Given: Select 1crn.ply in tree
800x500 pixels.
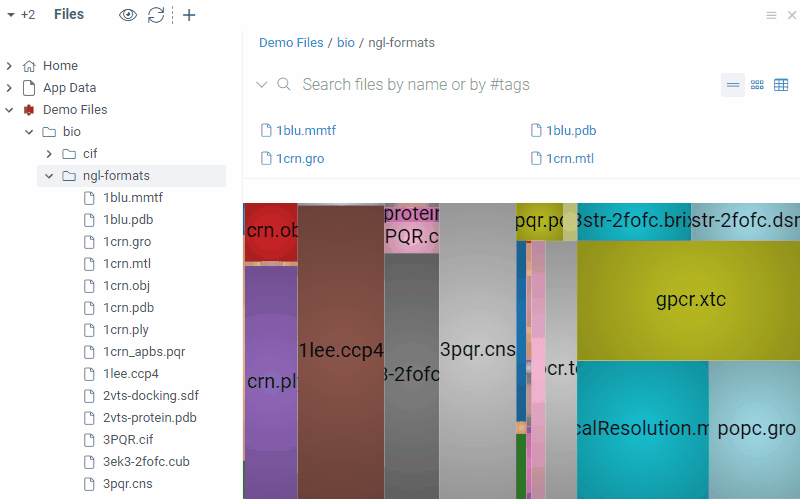Looking at the screenshot, I should pos(126,330).
